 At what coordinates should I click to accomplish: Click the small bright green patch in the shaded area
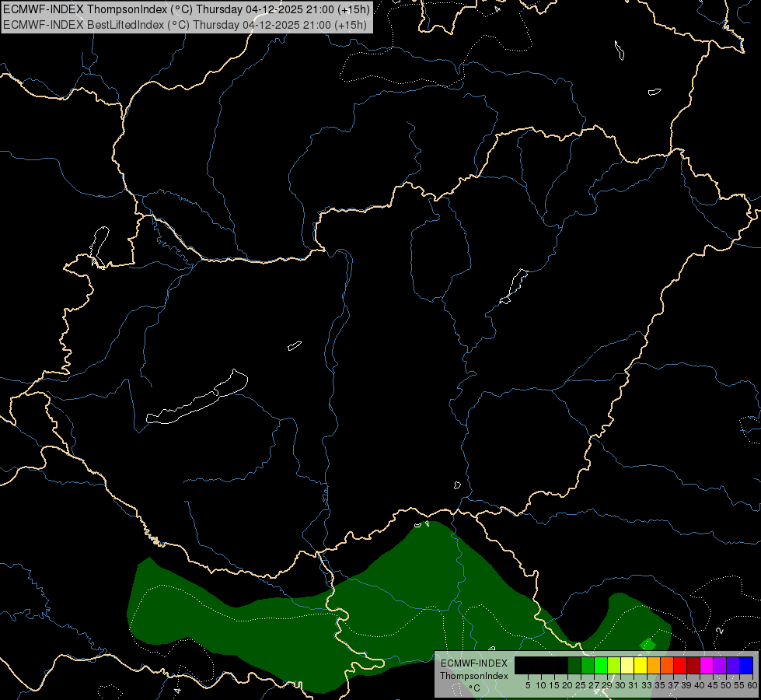tap(648, 645)
